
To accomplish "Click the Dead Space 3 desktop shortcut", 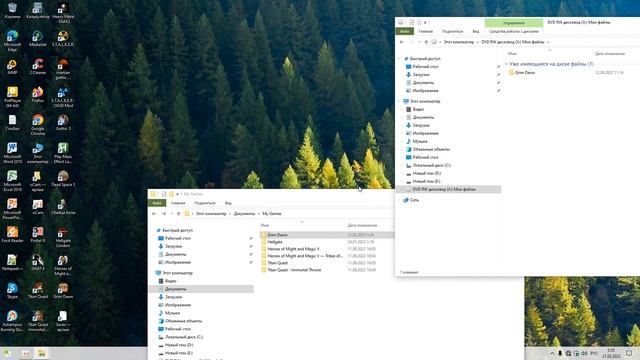I will (x=63, y=179).
